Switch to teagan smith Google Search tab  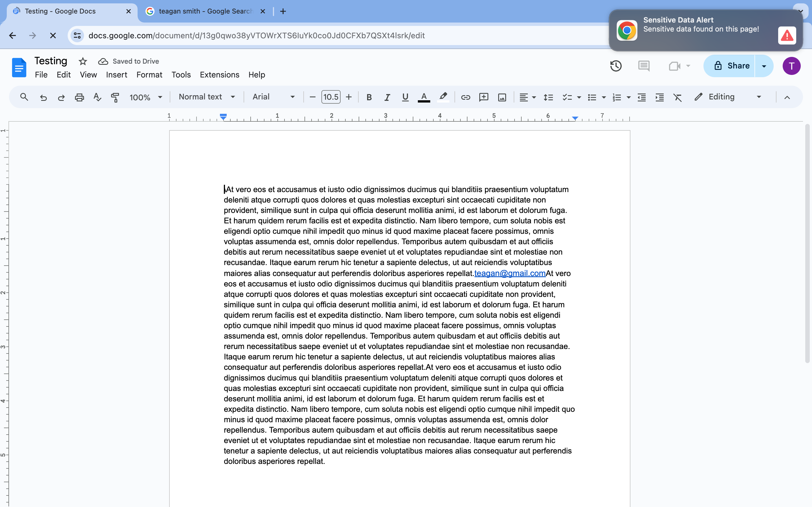[x=205, y=11]
